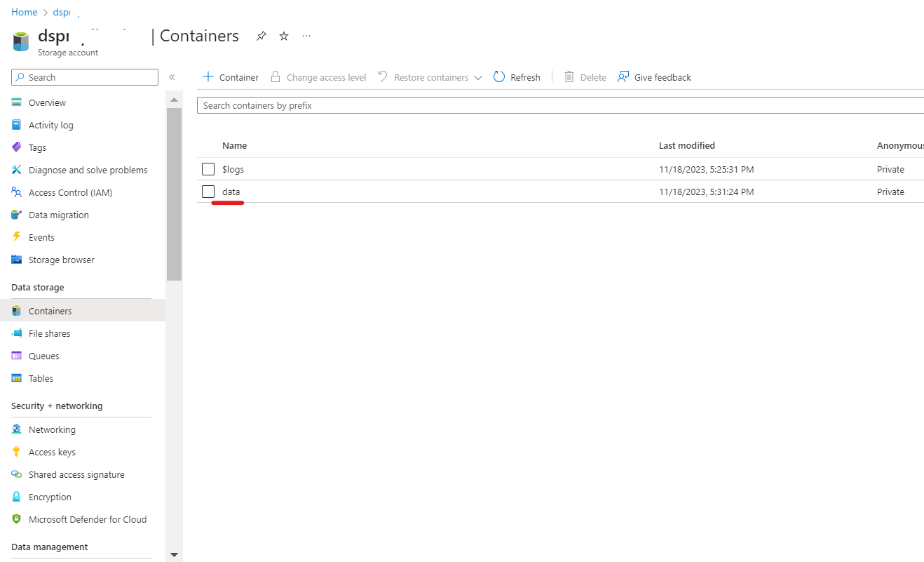Click the Microsoft Defender for Cloud shield icon
The height and width of the screenshot is (562, 924).
tap(17, 519)
